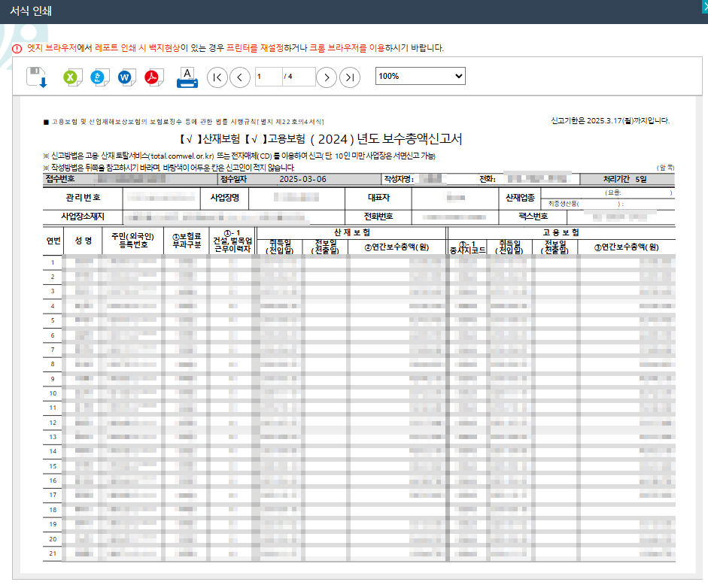Go to the first page

pyautogui.click(x=217, y=77)
